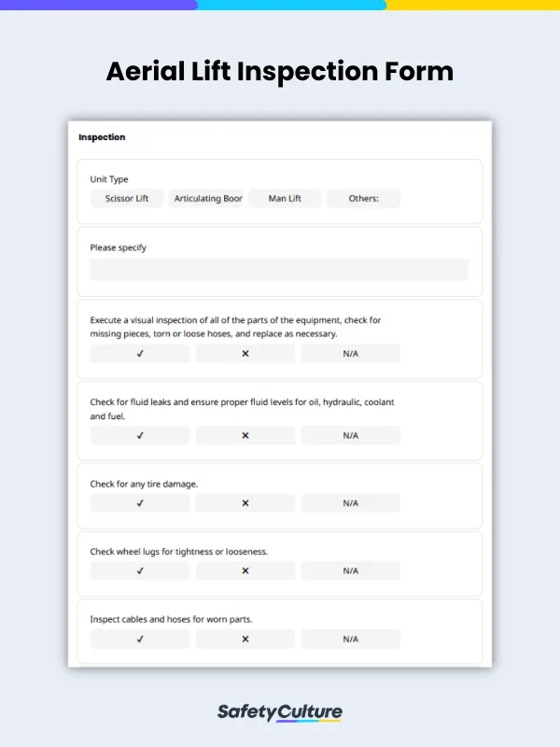
Task: Select the X for wheel lugs tightness
Action: [245, 571]
